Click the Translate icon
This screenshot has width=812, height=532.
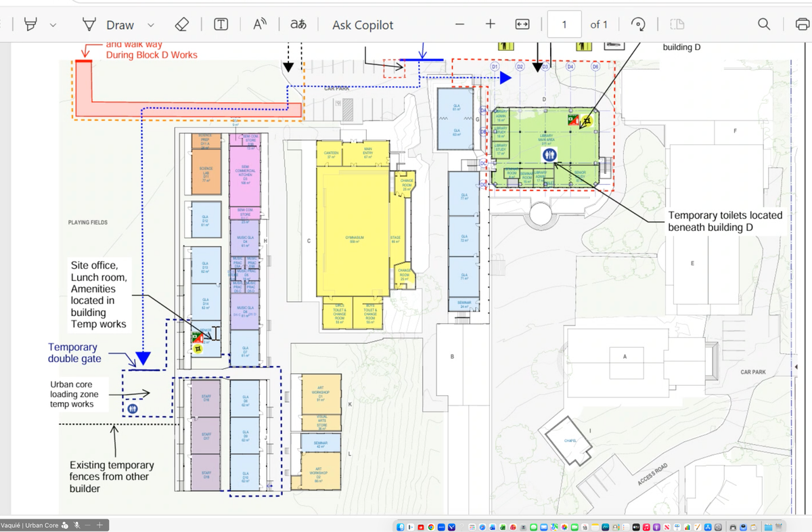[x=298, y=24]
